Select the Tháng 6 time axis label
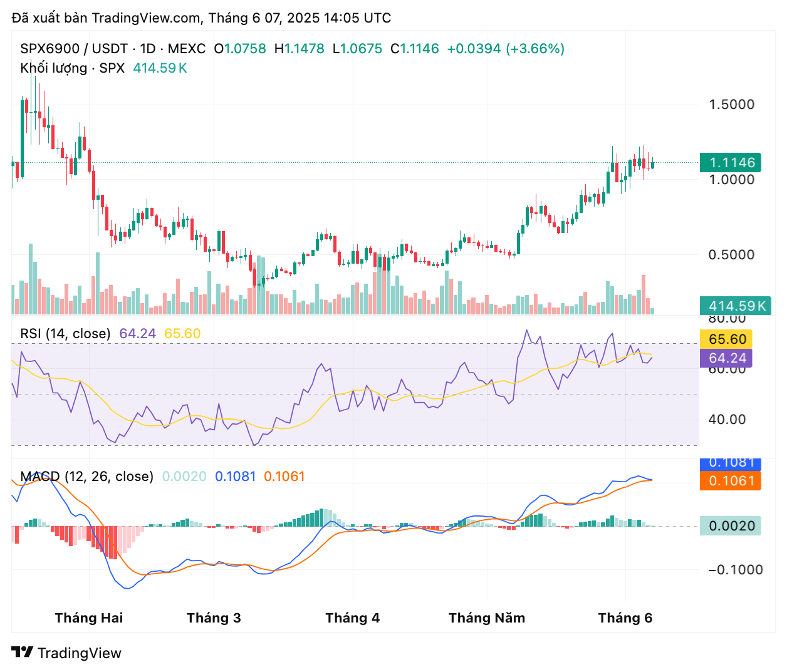 [625, 618]
